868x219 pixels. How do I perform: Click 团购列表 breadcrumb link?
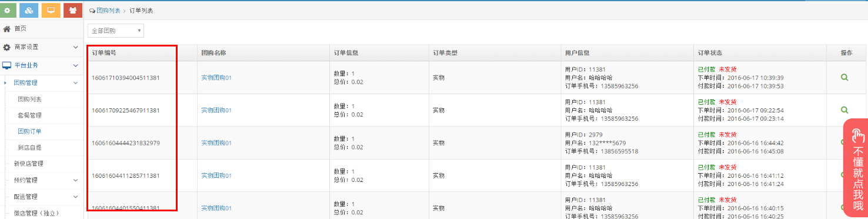(x=109, y=11)
